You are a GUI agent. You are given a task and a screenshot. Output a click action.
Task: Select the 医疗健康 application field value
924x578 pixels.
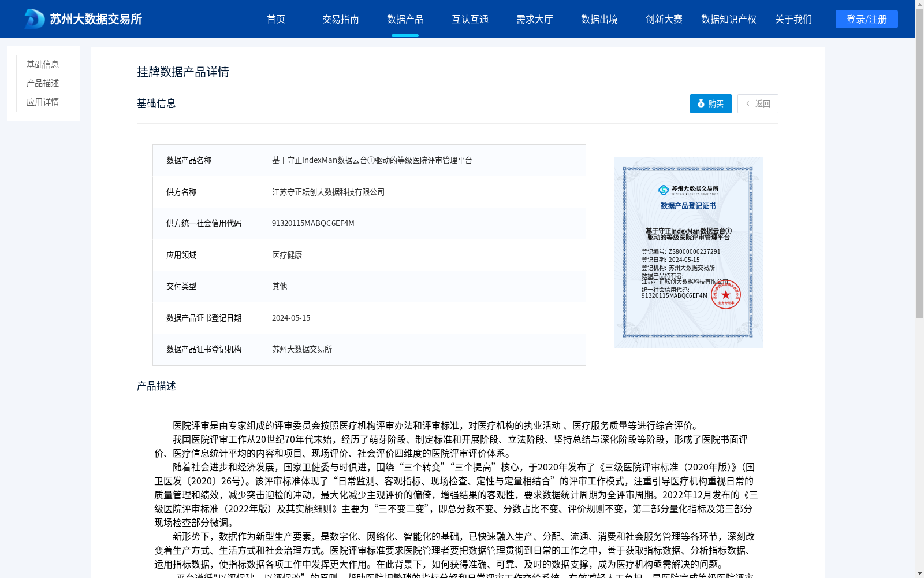[x=287, y=255]
